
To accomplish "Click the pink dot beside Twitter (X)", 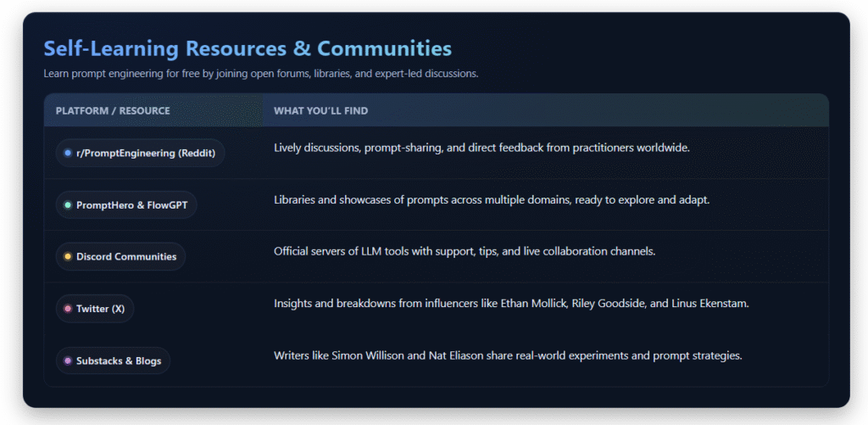I will tap(68, 309).
